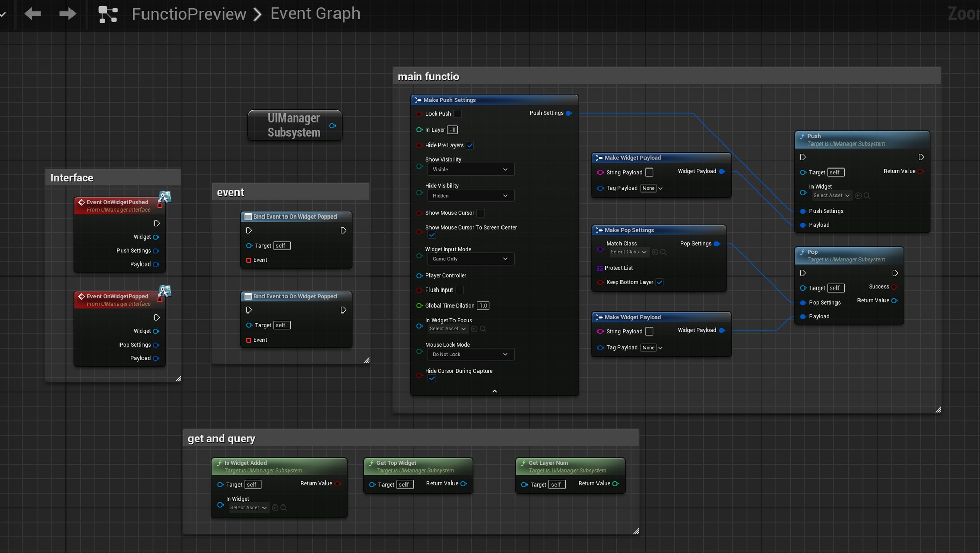Click Push Settings input pin on Push node
This screenshot has width=980, height=553.
tap(803, 211)
